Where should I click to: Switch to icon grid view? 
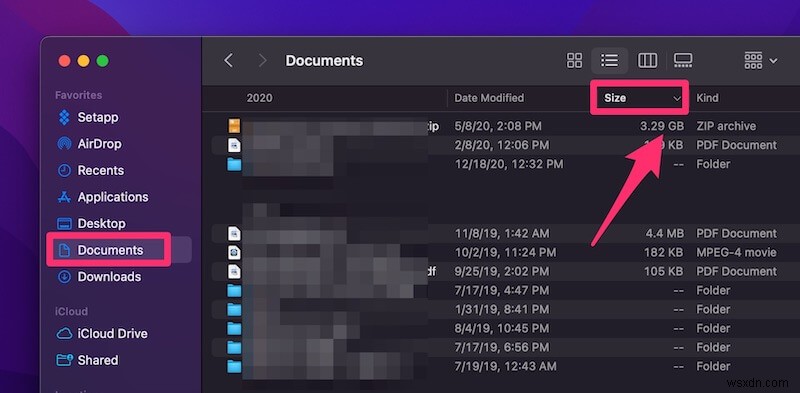574,61
